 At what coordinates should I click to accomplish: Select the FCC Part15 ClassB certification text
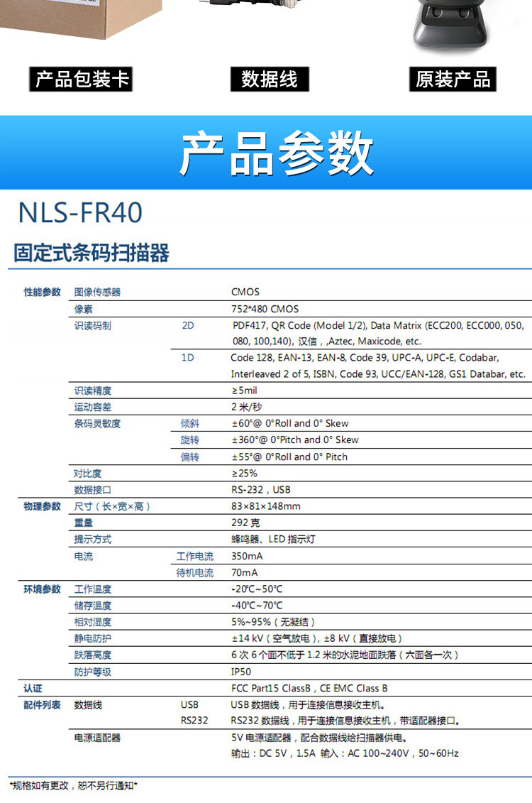pos(309,688)
